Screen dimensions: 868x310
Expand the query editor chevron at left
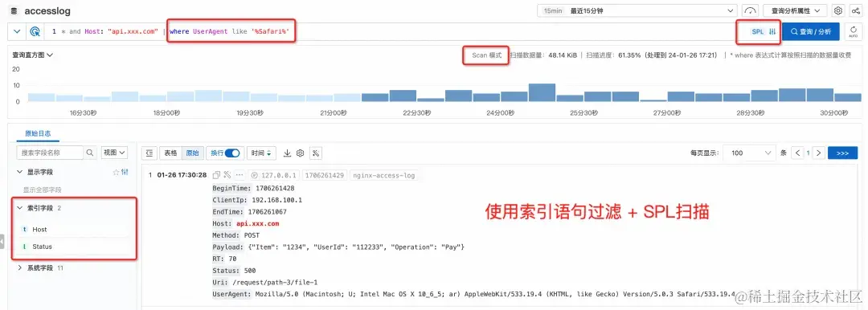pos(17,31)
